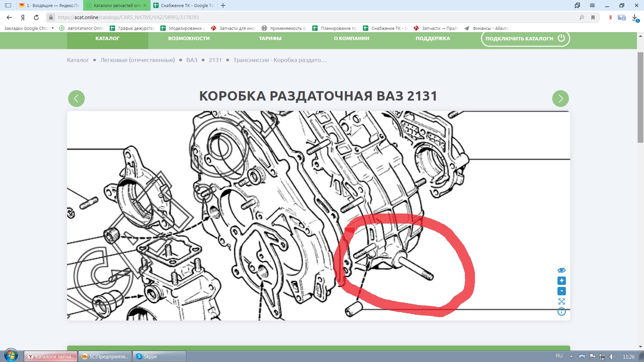
Task: Open the График дежурств bookmark
Action: [132, 28]
